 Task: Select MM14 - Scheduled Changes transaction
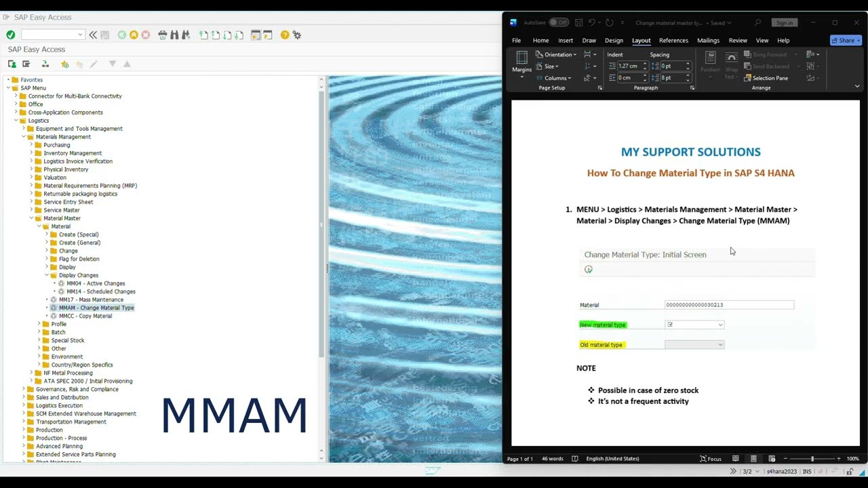(101, 291)
